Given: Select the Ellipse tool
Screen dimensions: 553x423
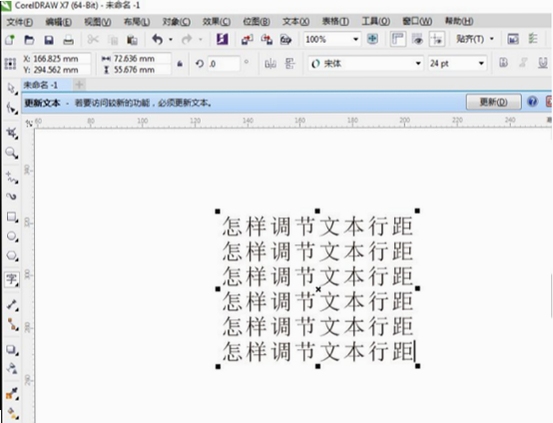Looking at the screenshot, I should 11,236.
